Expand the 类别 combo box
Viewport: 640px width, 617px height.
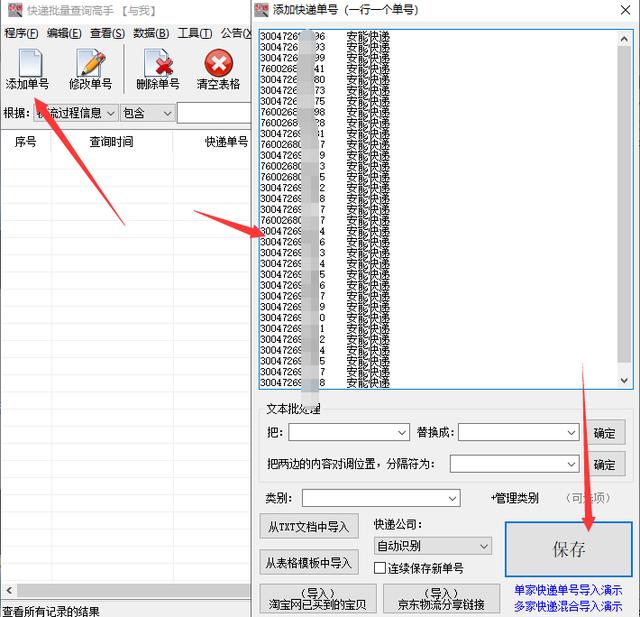pyautogui.click(x=452, y=498)
